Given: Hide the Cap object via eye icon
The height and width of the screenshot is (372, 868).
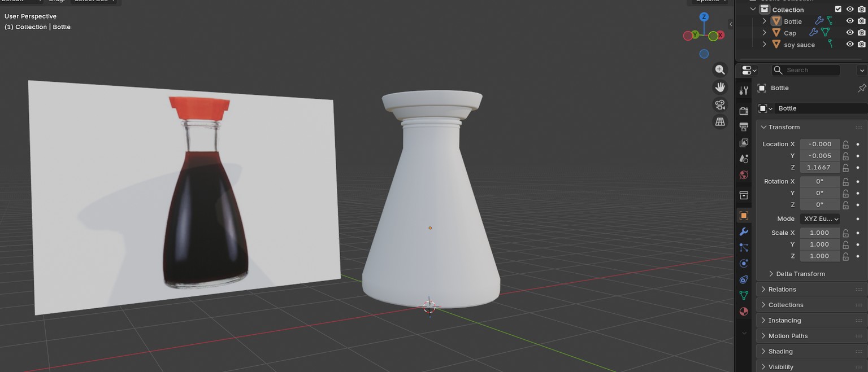Looking at the screenshot, I should coord(850,33).
